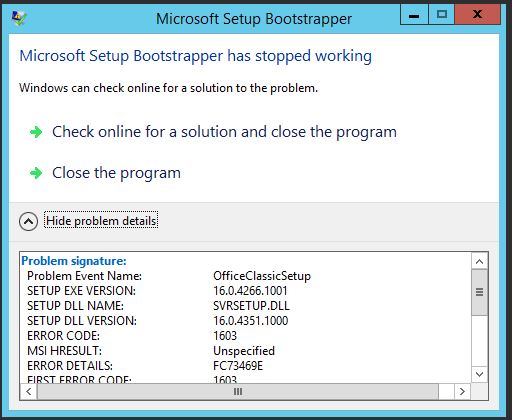Screen dimensions: 512x420
Task: Click the Problem signature heading
Action: pos(74,261)
